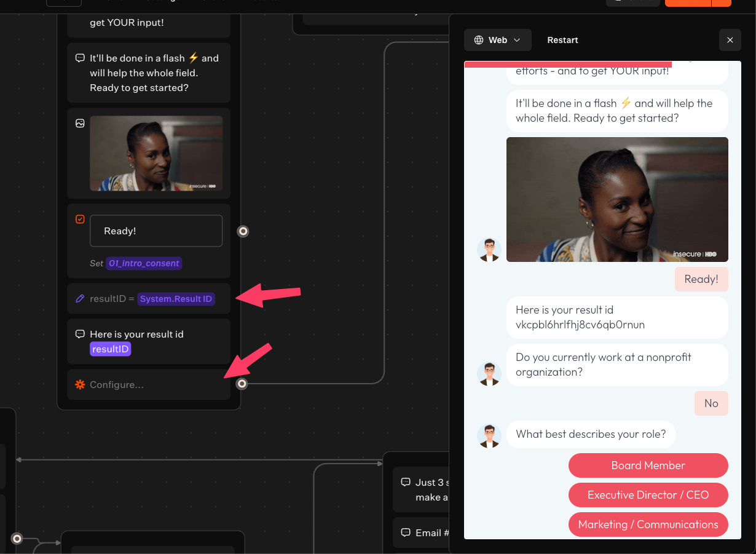Select the System.Result ID variable tag
The image size is (756, 554).
tap(176, 299)
